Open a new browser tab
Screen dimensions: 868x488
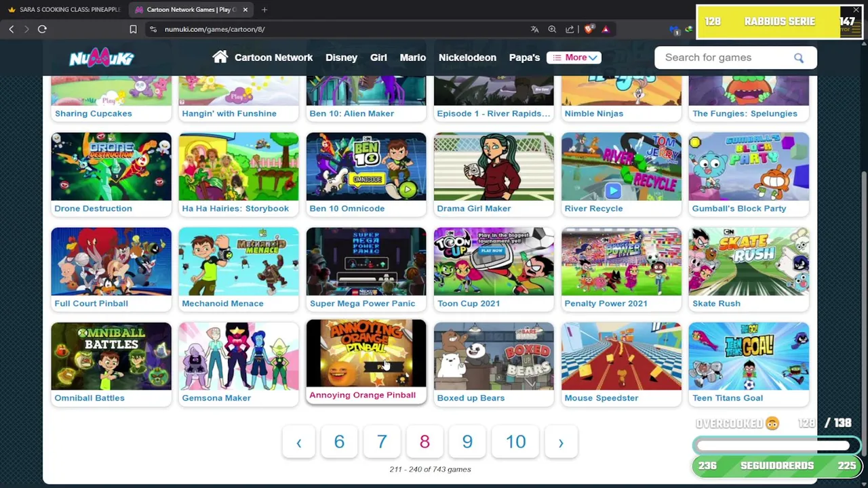coord(264,9)
